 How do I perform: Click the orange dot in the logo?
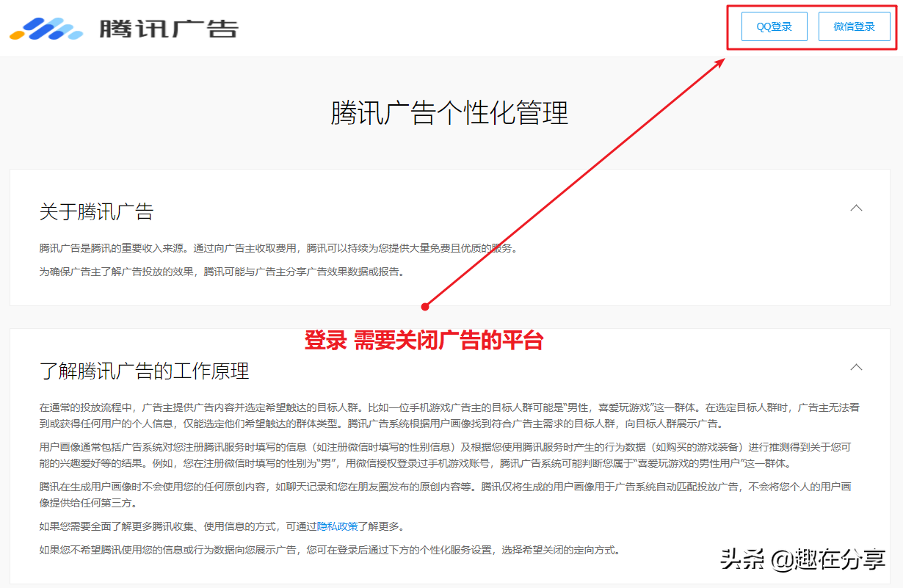pos(18,35)
